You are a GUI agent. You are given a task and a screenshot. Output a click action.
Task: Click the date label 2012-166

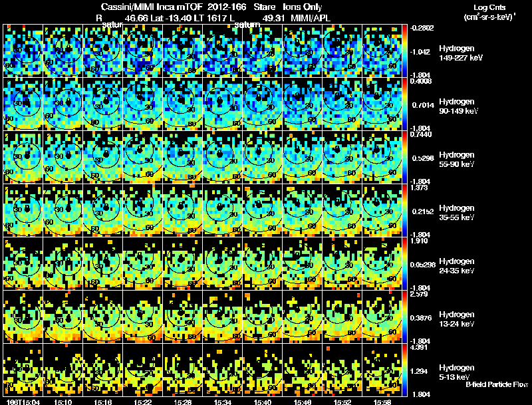227,7
